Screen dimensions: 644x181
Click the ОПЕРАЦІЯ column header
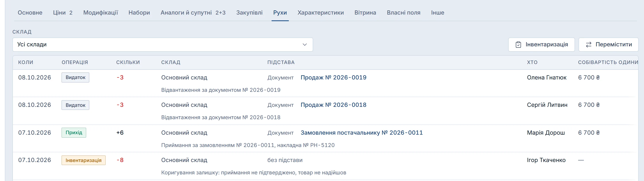point(75,62)
